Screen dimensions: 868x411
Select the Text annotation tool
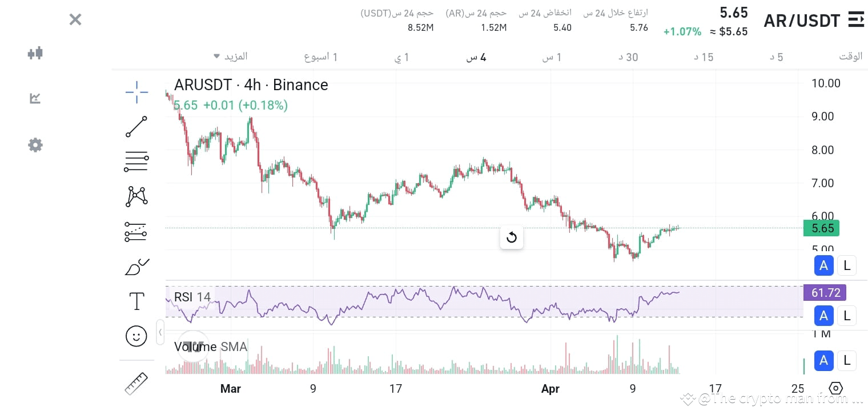pyautogui.click(x=136, y=301)
